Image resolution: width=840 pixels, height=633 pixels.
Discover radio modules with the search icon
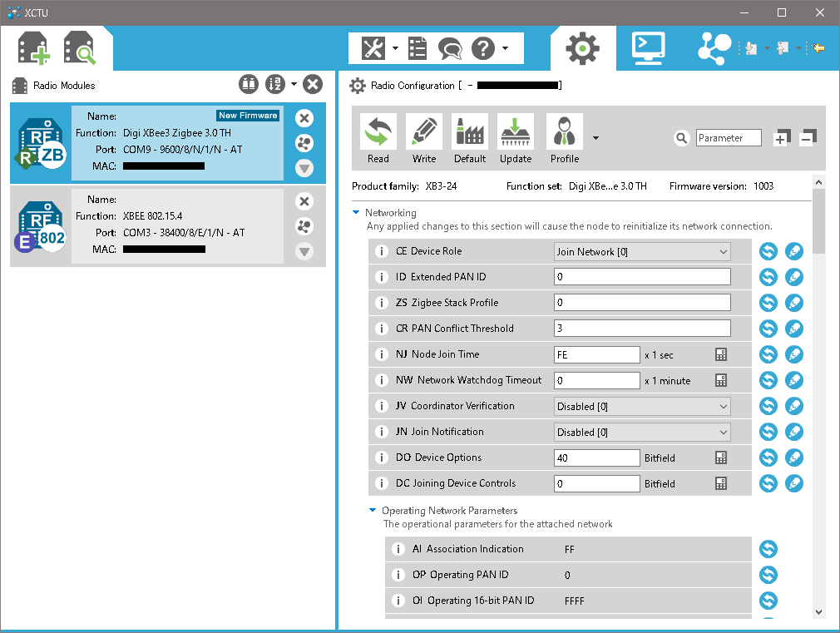coord(79,48)
